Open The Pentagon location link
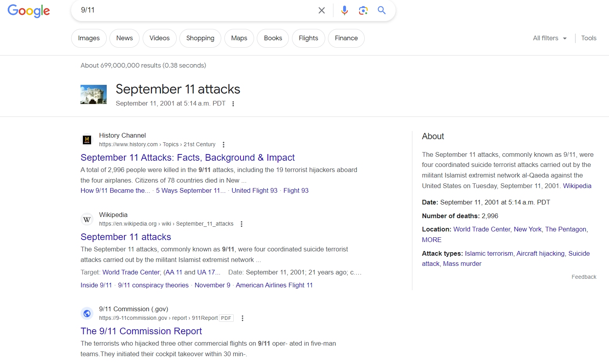The image size is (609, 364). pyautogui.click(x=566, y=230)
